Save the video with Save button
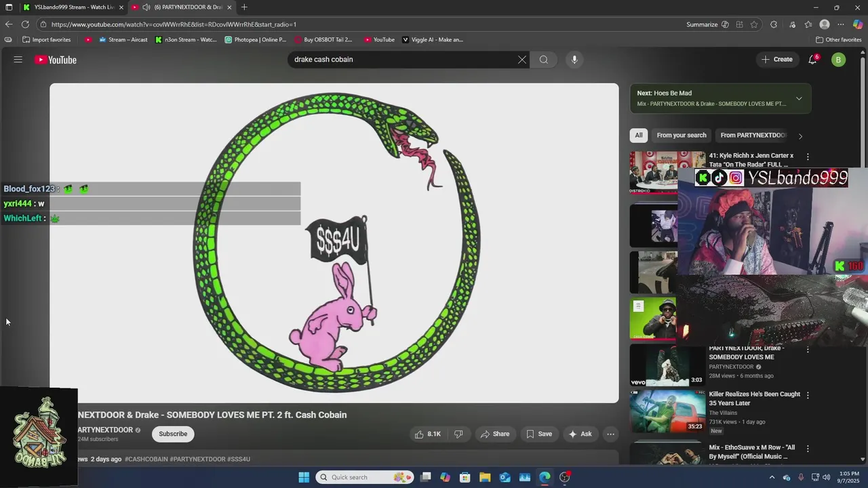Viewport: 868px width, 488px height. point(539,434)
